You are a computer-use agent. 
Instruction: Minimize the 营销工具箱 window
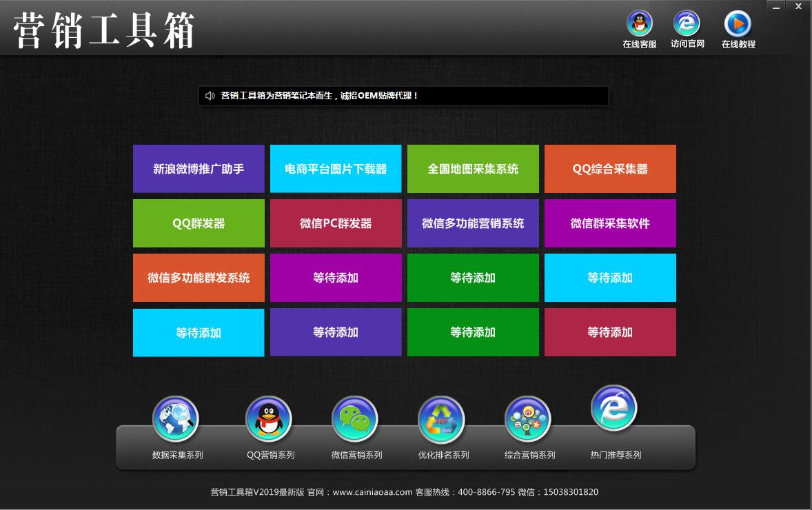[775, 7]
